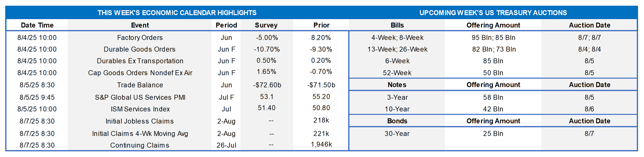Click the ISM Services Index event

pyautogui.click(x=140, y=109)
